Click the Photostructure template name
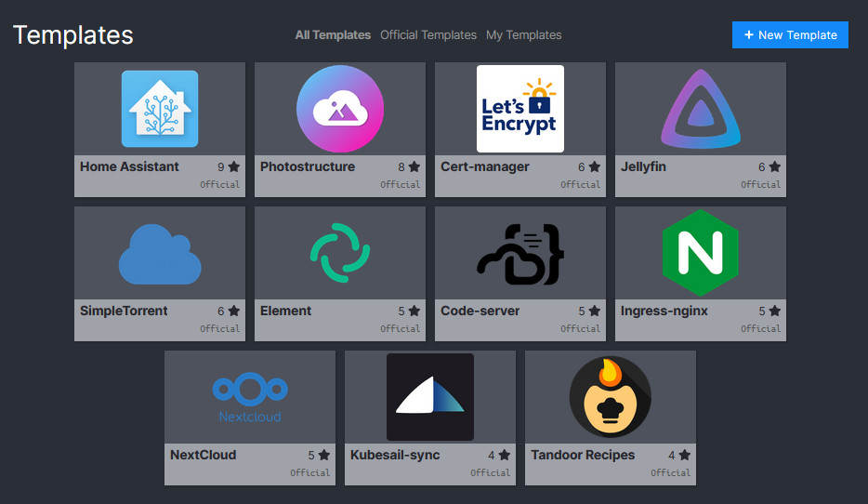The width and height of the screenshot is (868, 504). (x=308, y=166)
